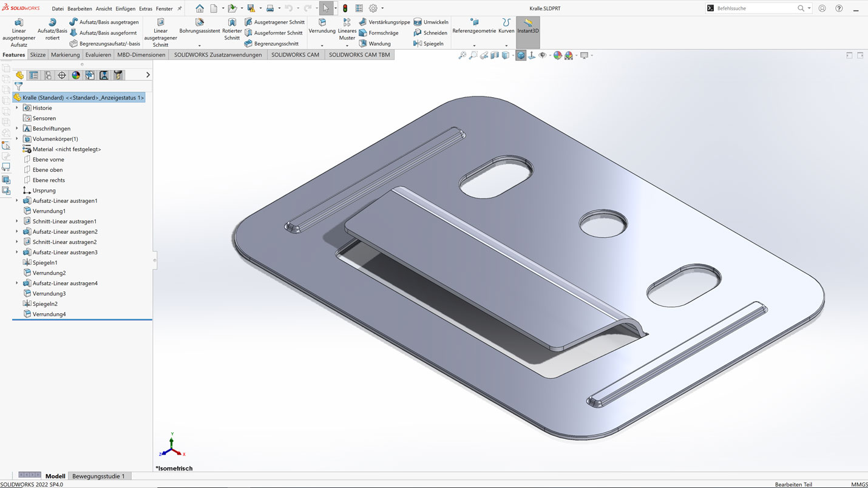Expand Schnitt-Linear austragen2 feature
The height and width of the screenshot is (488, 868).
point(17,242)
